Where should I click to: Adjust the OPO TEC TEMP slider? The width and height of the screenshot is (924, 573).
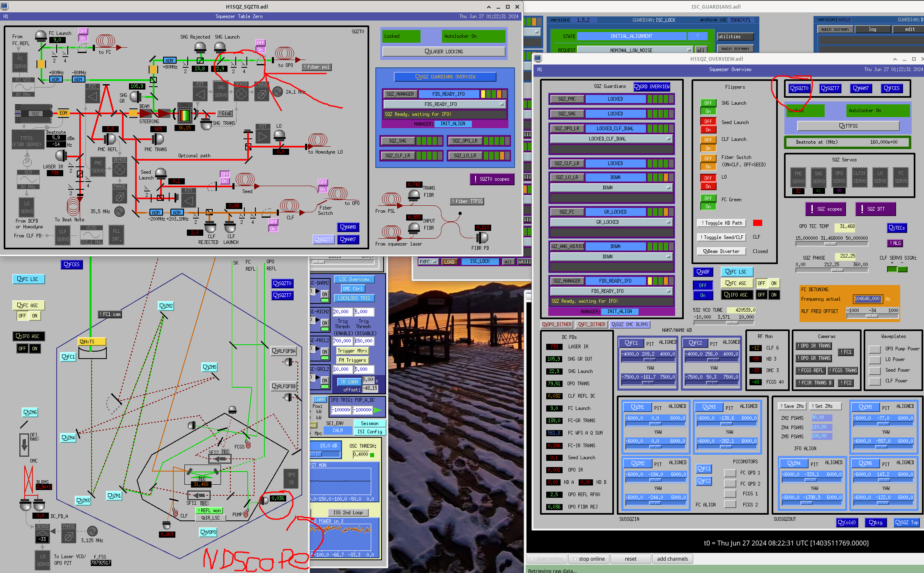[832, 244]
